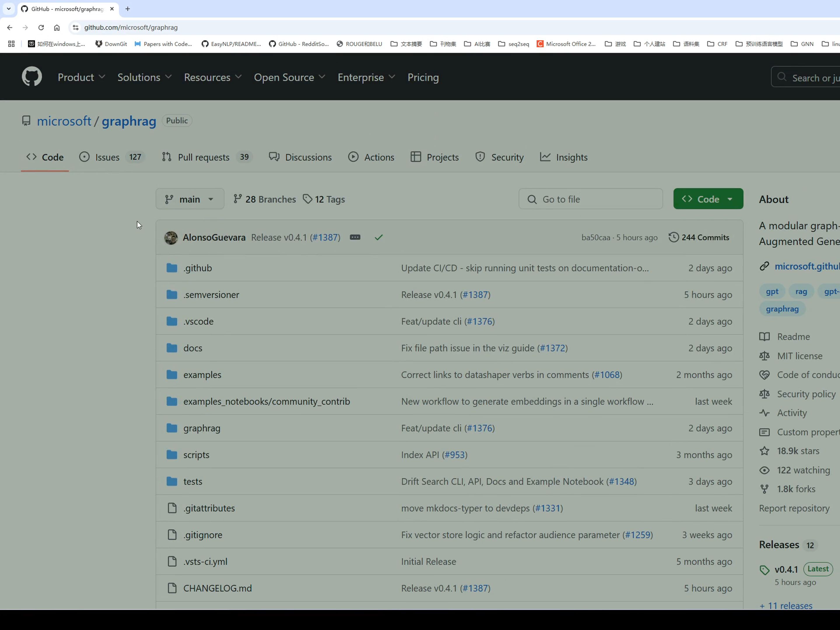The height and width of the screenshot is (630, 840).
Task: Open the apps grid in bookmarks bar
Action: point(11,44)
